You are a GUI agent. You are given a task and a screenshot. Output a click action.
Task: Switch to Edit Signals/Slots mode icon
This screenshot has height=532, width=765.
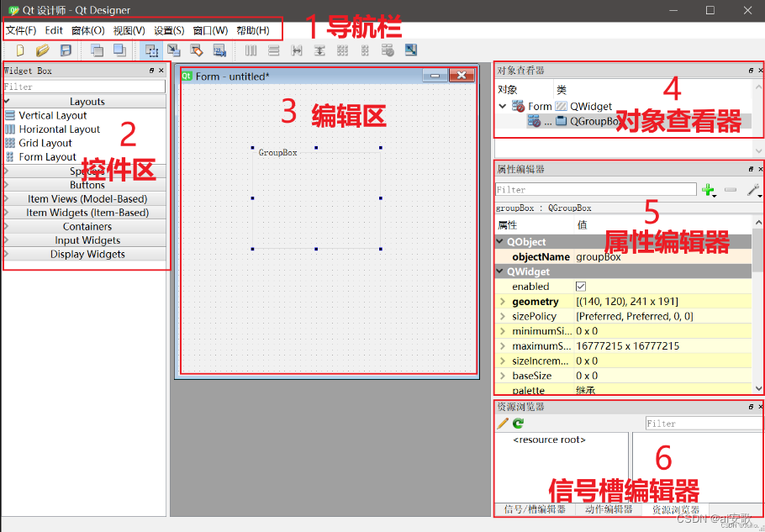tap(174, 50)
